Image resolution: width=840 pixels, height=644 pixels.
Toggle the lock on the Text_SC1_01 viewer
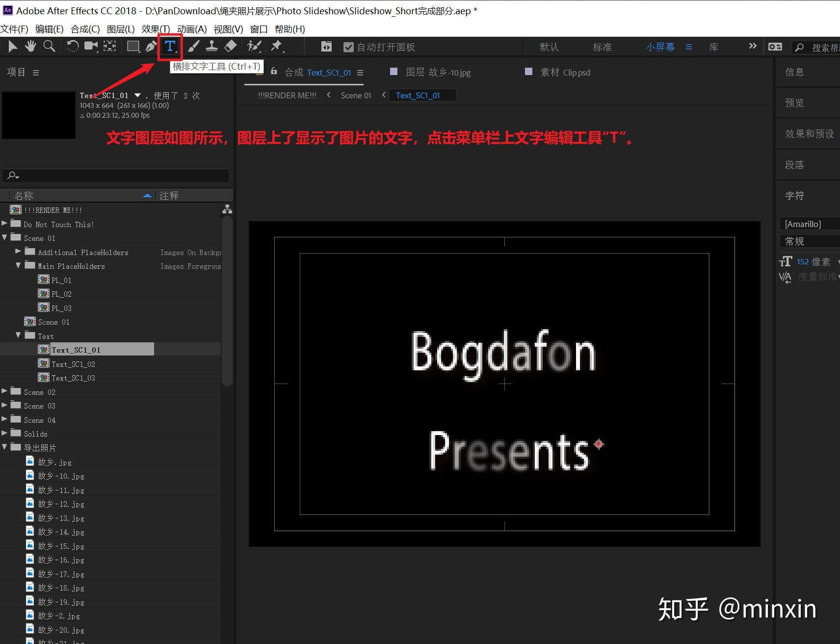click(x=274, y=72)
